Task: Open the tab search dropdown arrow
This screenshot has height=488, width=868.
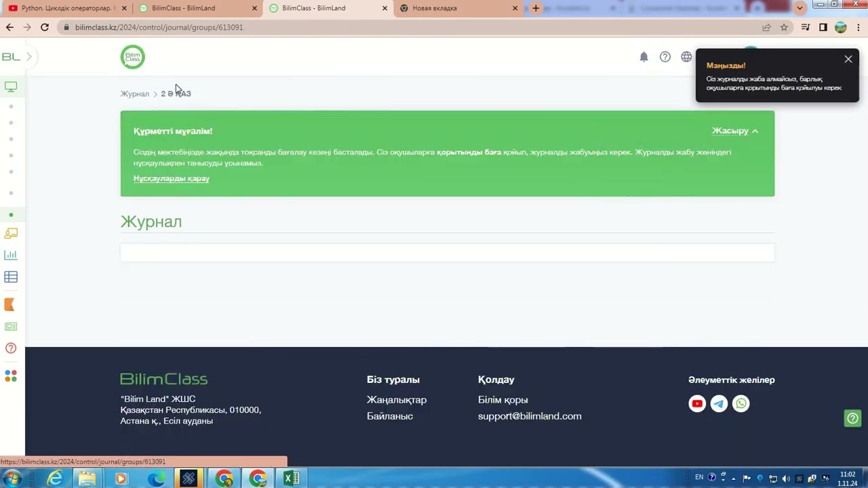Action: coord(800,7)
